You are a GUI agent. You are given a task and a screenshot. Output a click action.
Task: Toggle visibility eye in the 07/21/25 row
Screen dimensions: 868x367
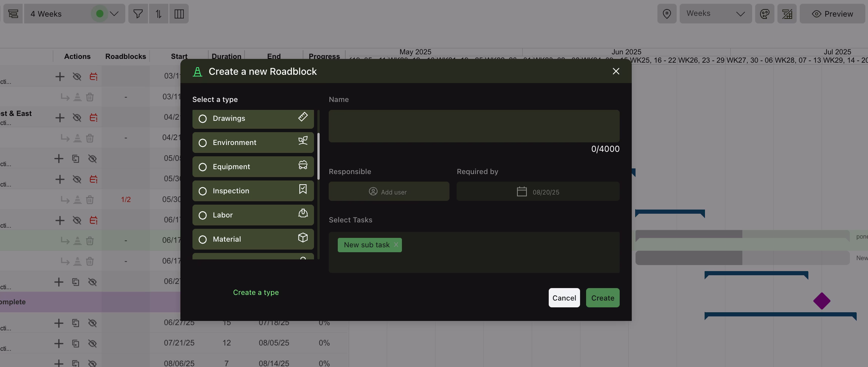click(92, 344)
